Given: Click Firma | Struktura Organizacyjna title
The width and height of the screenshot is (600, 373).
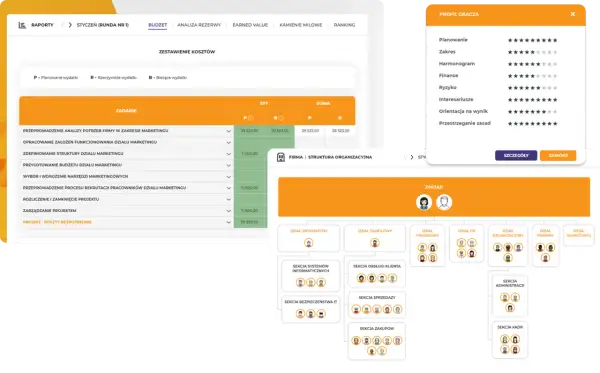Looking at the screenshot, I should pyautogui.click(x=330, y=157).
